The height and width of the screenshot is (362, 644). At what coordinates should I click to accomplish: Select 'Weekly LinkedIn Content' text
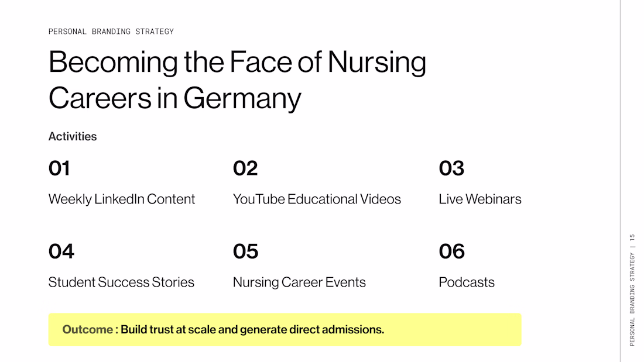point(122,199)
